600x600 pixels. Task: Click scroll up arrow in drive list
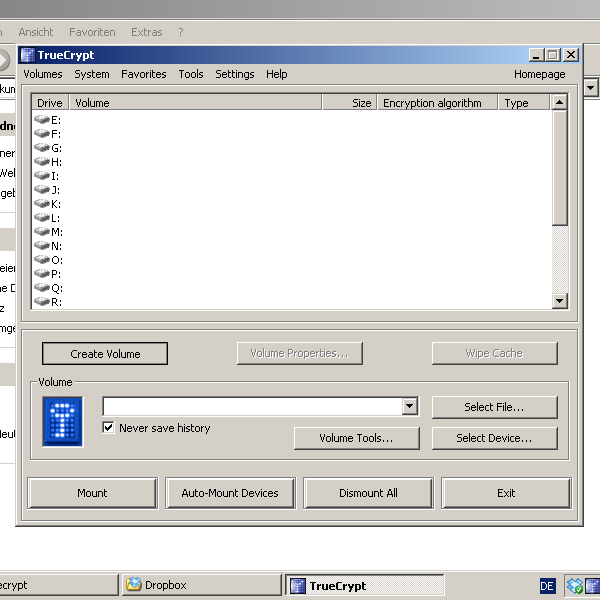[559, 102]
